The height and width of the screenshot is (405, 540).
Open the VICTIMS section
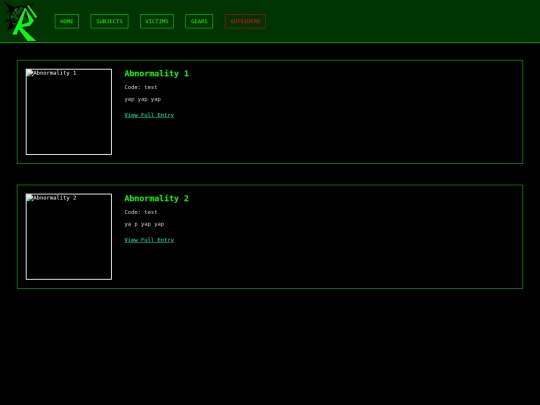click(157, 21)
